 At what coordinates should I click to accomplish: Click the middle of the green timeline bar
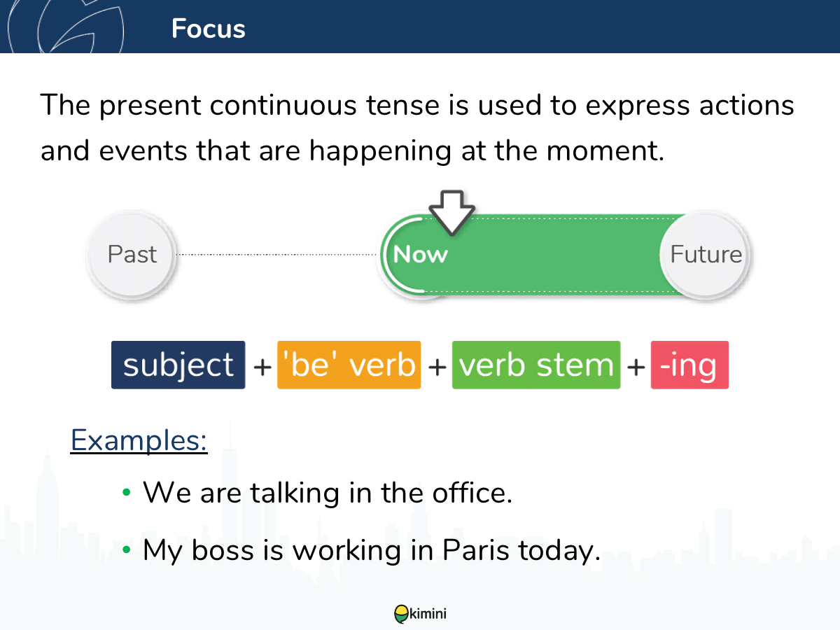(553, 254)
